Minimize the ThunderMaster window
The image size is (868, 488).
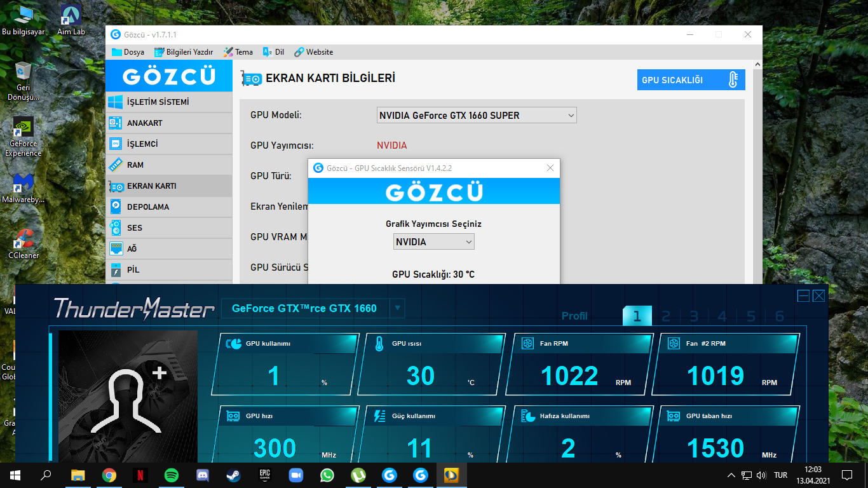[x=803, y=295]
